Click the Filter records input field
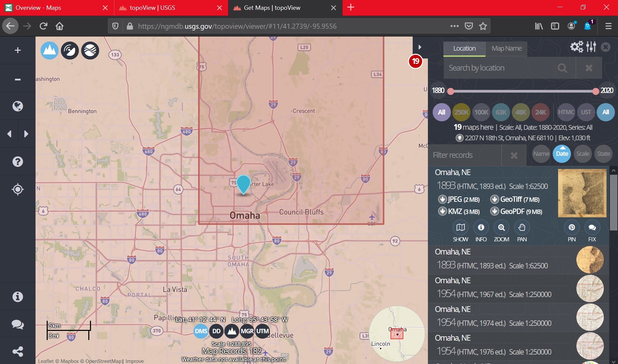 click(x=465, y=155)
